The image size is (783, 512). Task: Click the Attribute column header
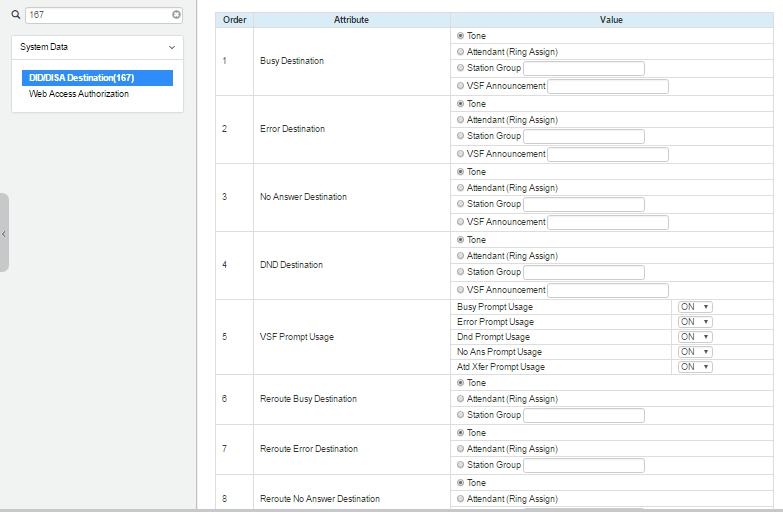tap(351, 20)
